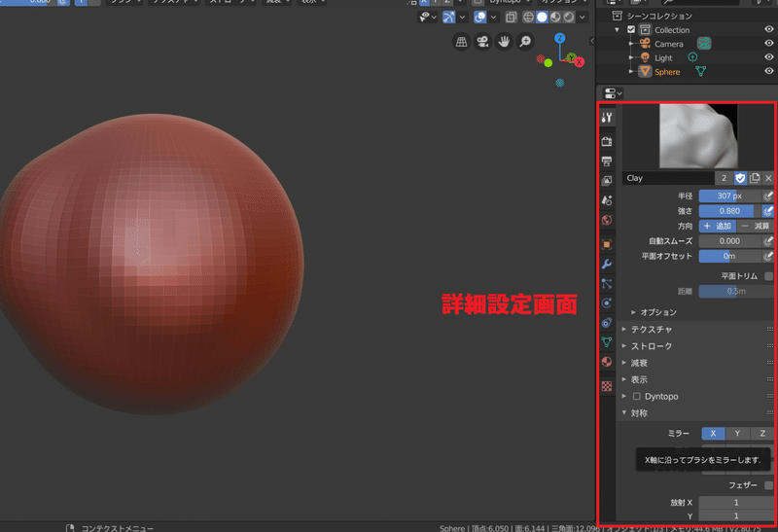Screen dimensions: 778x532
Task: Click the Light object data icon
Action: 692,57
